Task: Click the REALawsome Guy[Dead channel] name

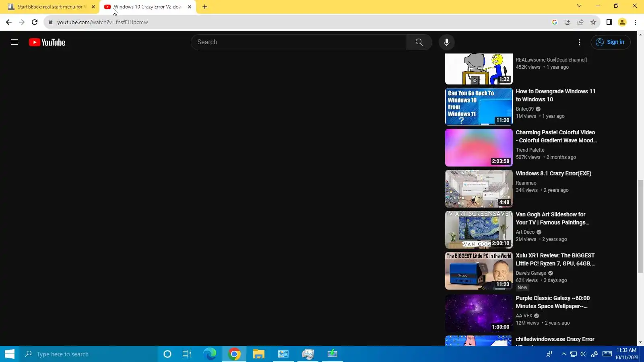Action: tap(551, 60)
